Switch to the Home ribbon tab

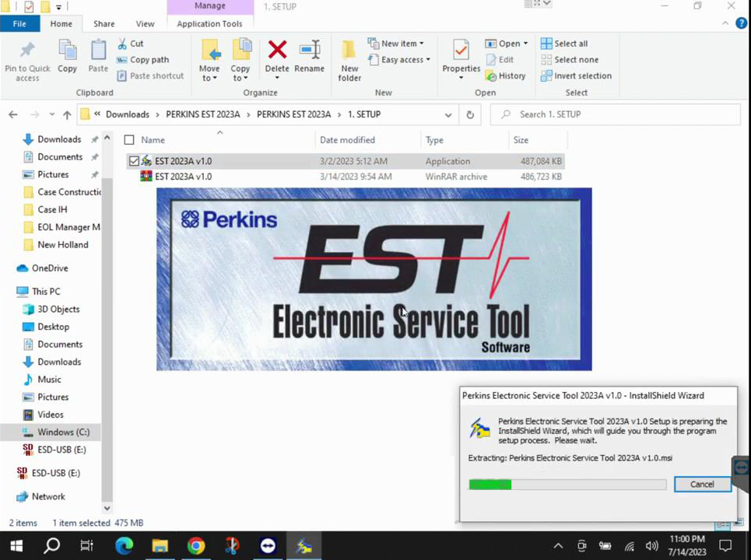click(61, 24)
